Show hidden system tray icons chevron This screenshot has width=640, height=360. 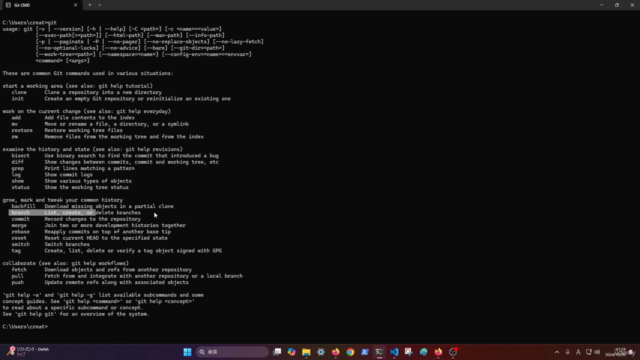[x=557, y=352]
